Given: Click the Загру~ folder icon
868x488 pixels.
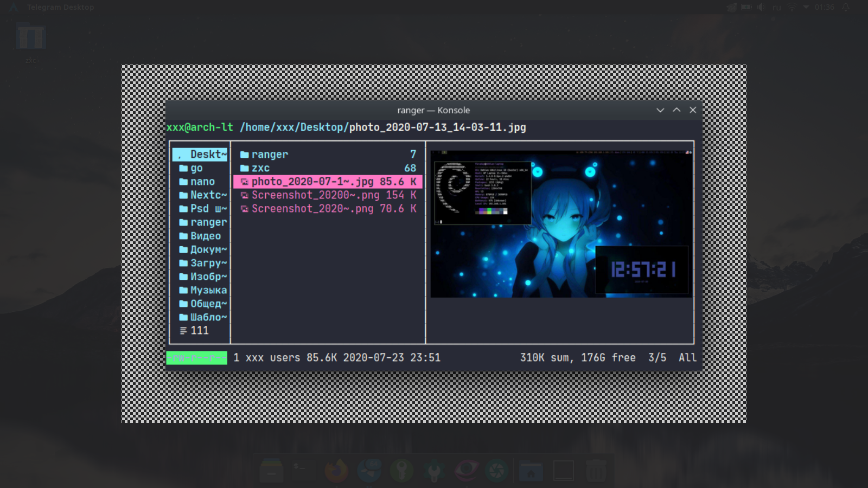Looking at the screenshot, I should [x=183, y=264].
